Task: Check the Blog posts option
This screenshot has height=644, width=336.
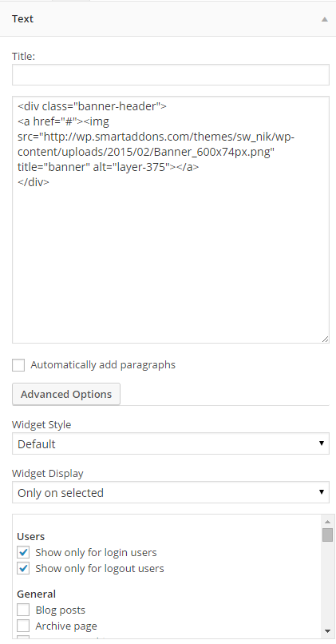Action: pyautogui.click(x=23, y=610)
